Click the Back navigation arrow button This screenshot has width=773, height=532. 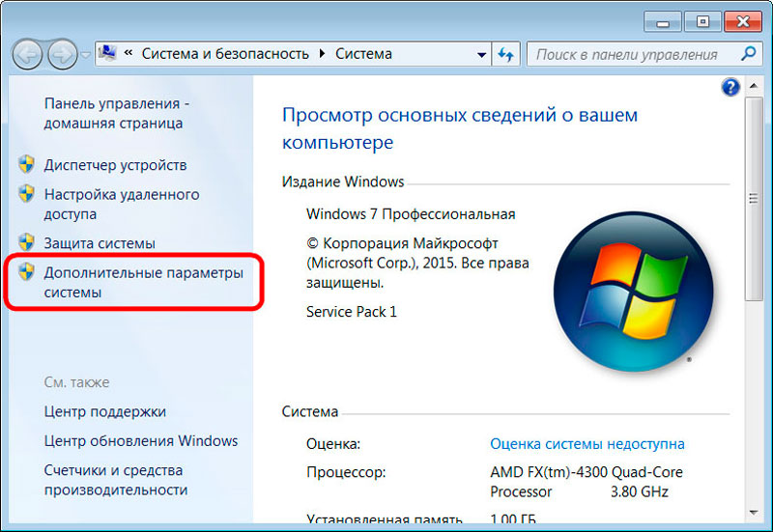28,53
